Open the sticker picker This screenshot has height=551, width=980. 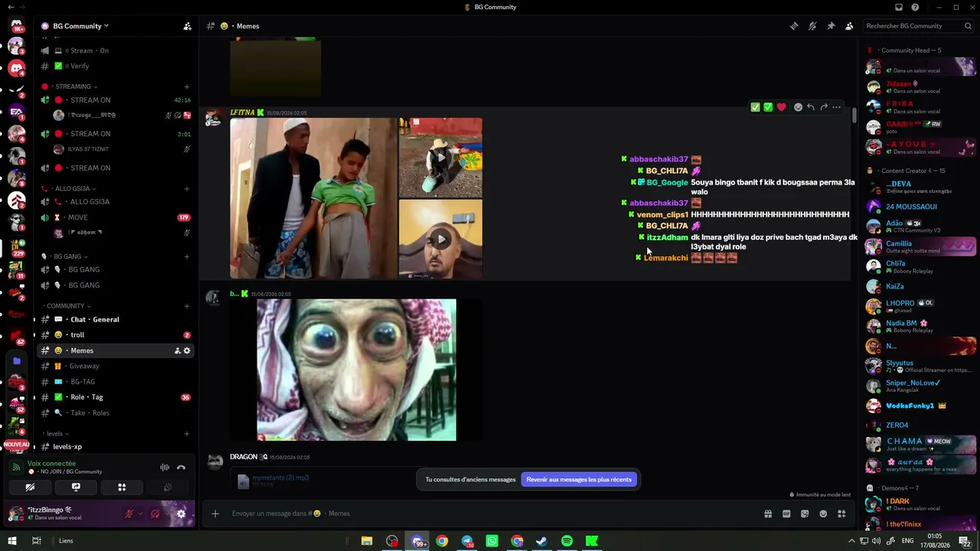point(805,514)
